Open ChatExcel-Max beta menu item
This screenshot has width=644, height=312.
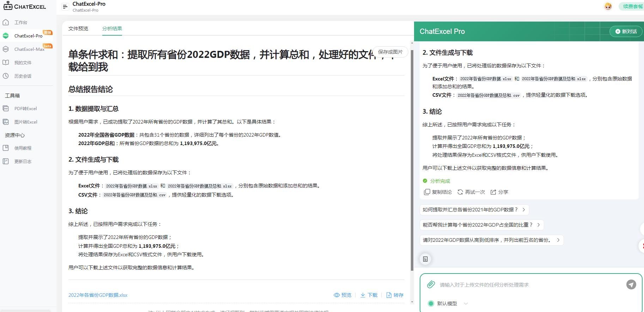point(28,49)
